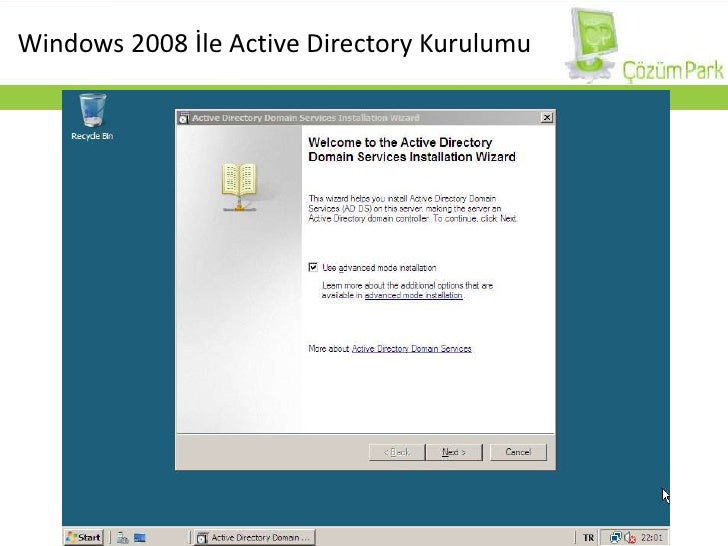
Task: Click the wizard title bar icon
Action: pos(184,118)
